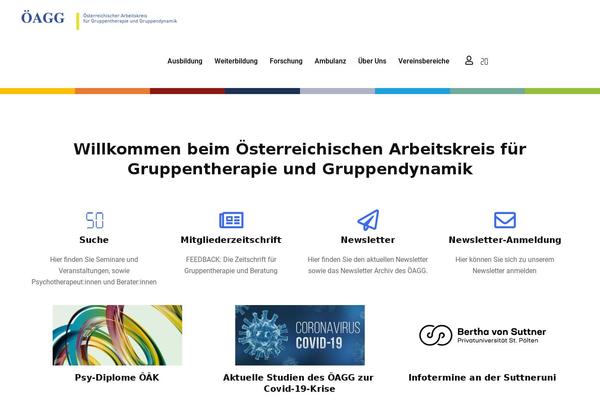Click the colorful rings Psy-Diplome thumbnail

pyautogui.click(x=117, y=335)
